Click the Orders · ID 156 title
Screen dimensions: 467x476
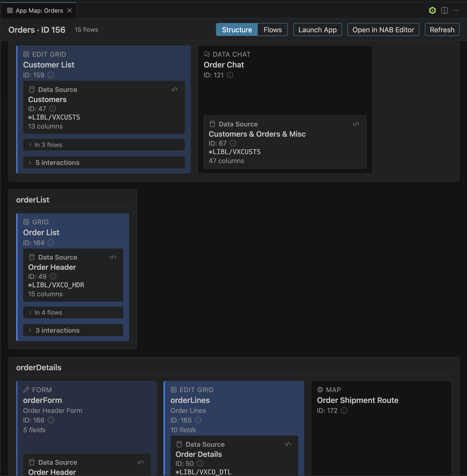coord(37,30)
